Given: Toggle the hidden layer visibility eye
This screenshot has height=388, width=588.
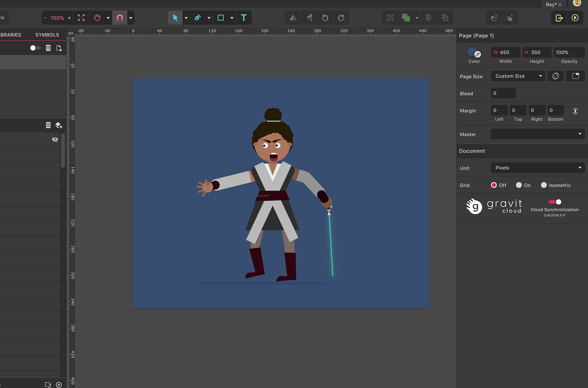Looking at the screenshot, I should point(55,140).
